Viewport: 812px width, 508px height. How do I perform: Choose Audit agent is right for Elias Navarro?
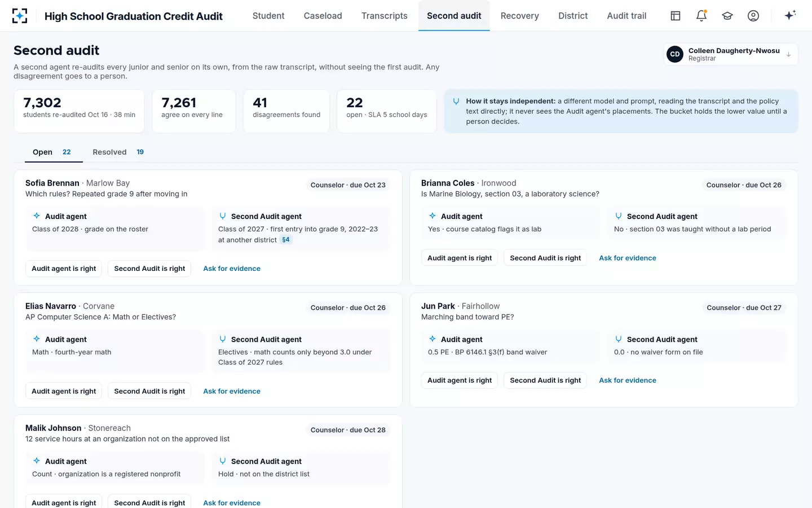[x=64, y=391]
